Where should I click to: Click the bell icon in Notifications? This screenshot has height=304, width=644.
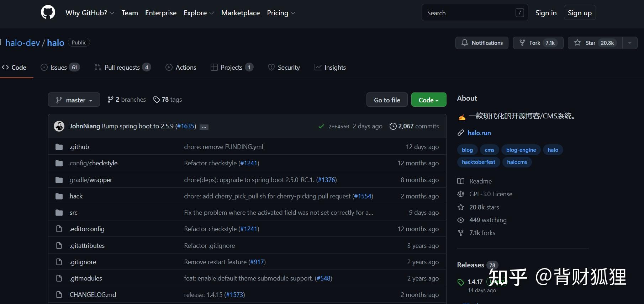pyautogui.click(x=465, y=43)
